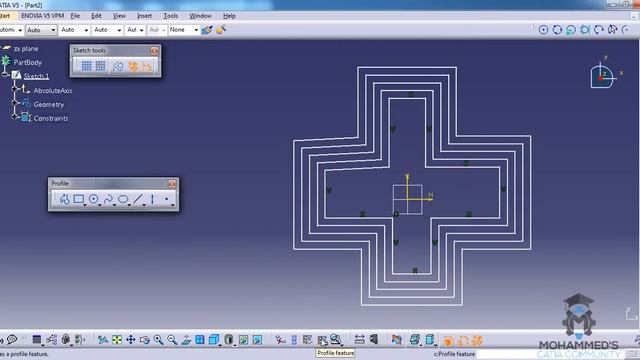
Task: Click the Fit All In view icon
Action: [x=117, y=340]
